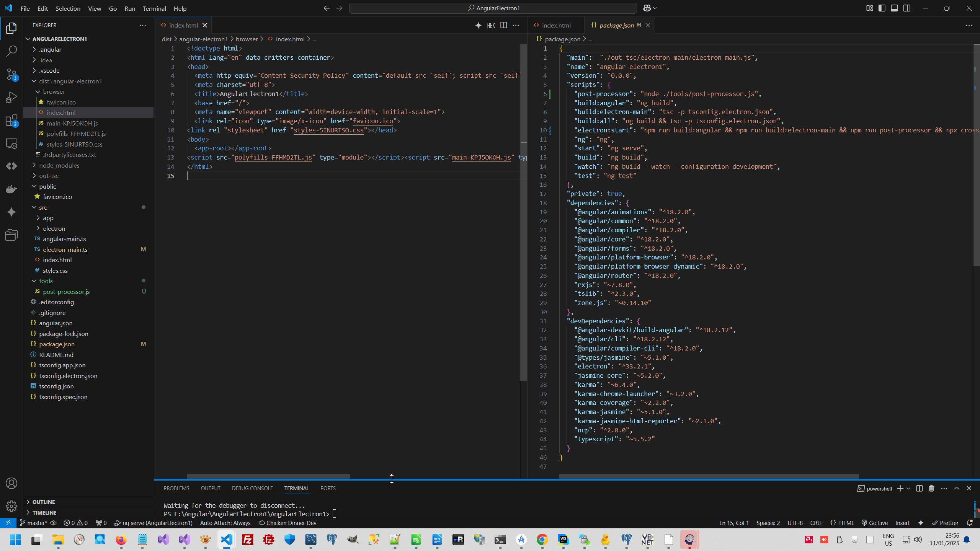Viewport: 980px width, 551px height.
Task: Open the Terminal menu
Action: click(x=154, y=8)
